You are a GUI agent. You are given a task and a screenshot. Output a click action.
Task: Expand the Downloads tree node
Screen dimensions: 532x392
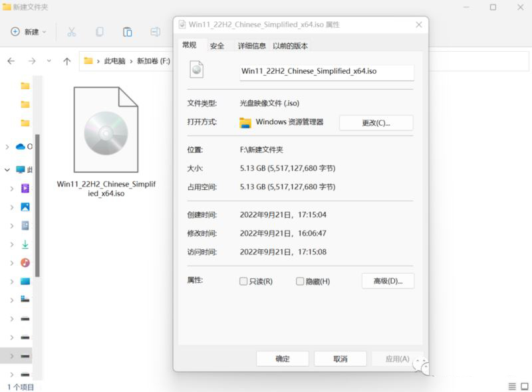tap(12, 245)
